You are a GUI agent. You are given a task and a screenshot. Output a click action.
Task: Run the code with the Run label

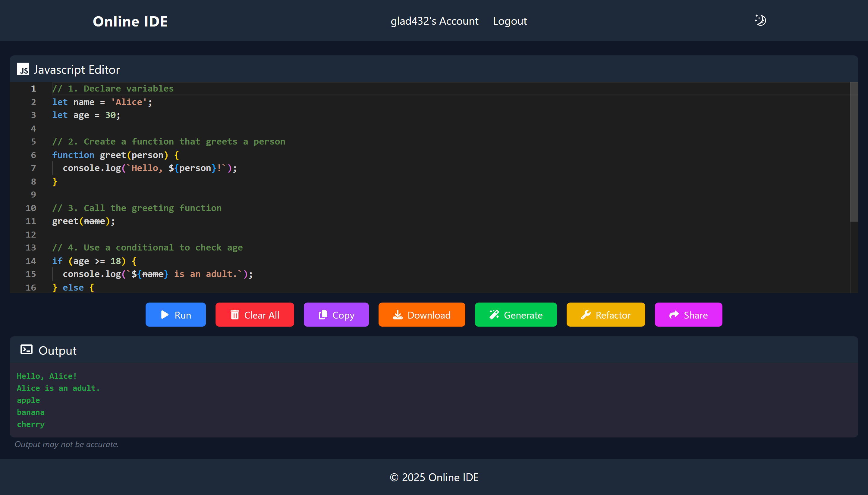tap(183, 315)
